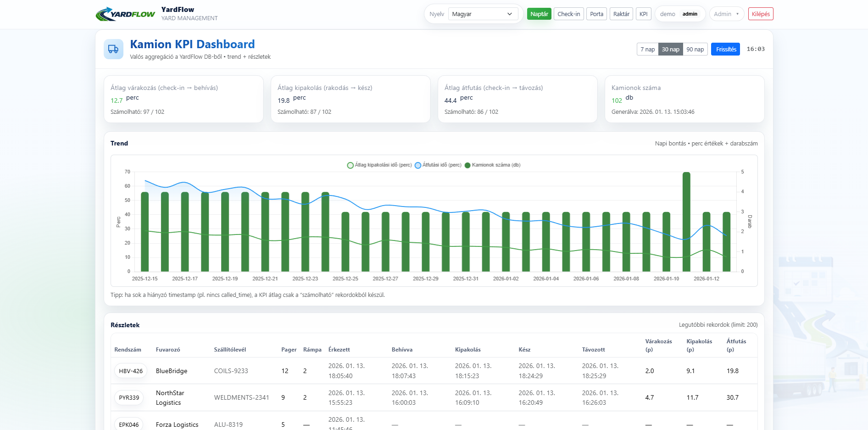
Task: Toggle Átlag kipakolási idő legend series
Action: (x=379, y=165)
